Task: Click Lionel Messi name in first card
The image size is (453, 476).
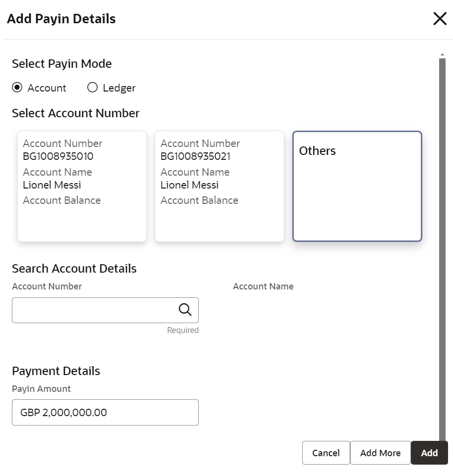Action: (52, 185)
